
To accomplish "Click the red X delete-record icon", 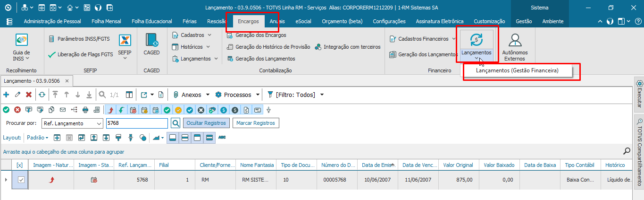I will tap(29, 95).
